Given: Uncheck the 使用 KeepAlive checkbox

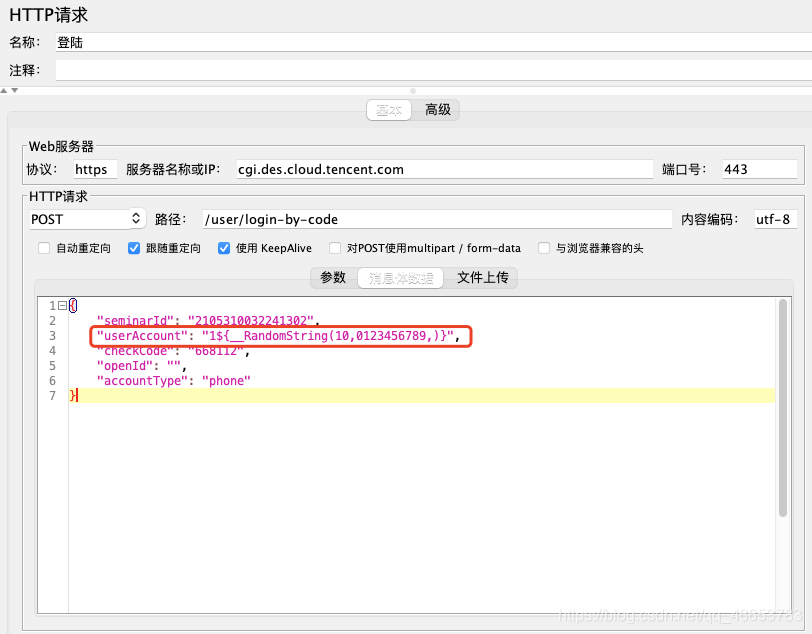Looking at the screenshot, I should point(224,248).
